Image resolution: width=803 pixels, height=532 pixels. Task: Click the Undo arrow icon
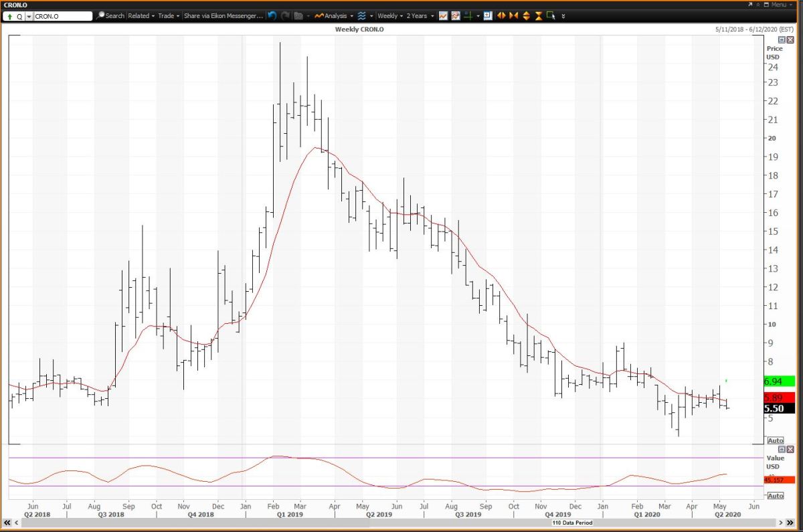(x=271, y=15)
